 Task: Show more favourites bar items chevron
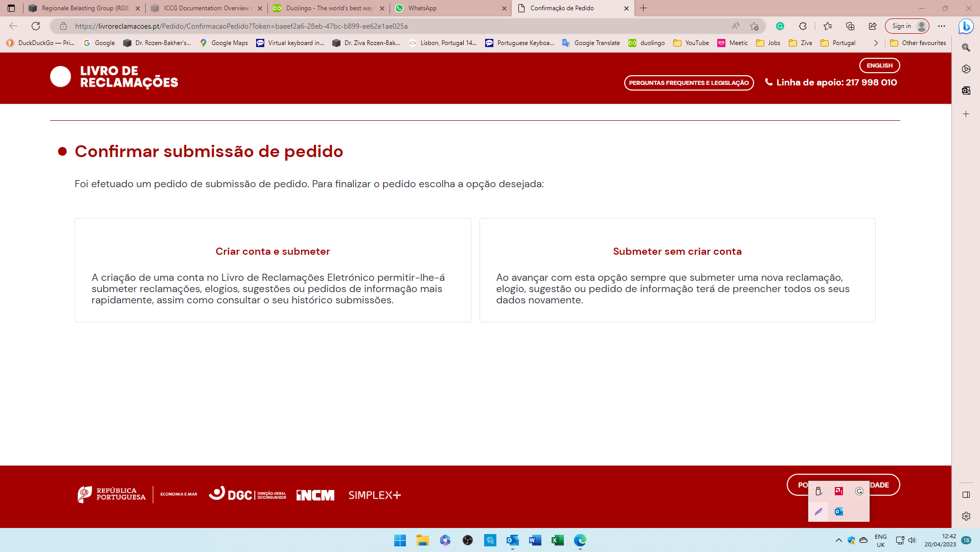click(876, 43)
